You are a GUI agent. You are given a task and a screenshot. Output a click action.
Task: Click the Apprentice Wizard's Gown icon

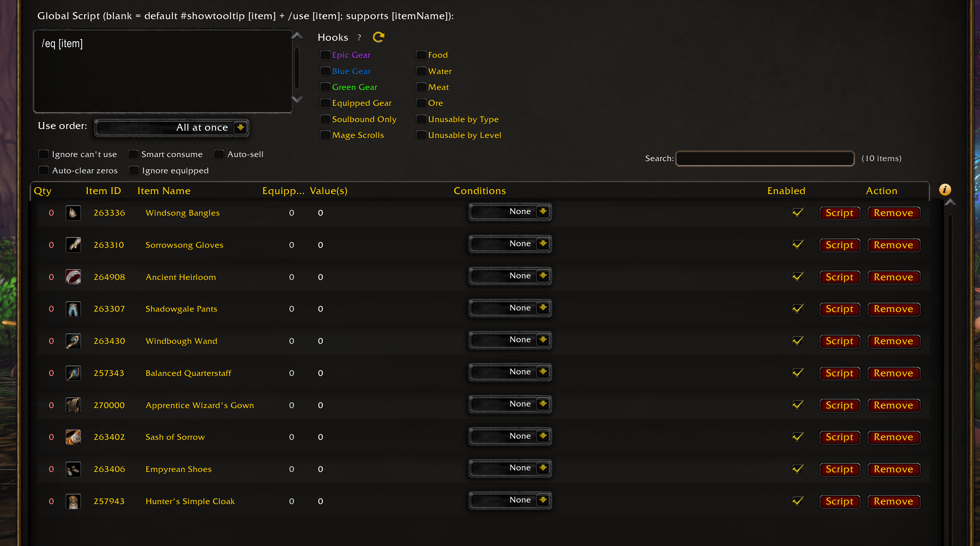(73, 405)
